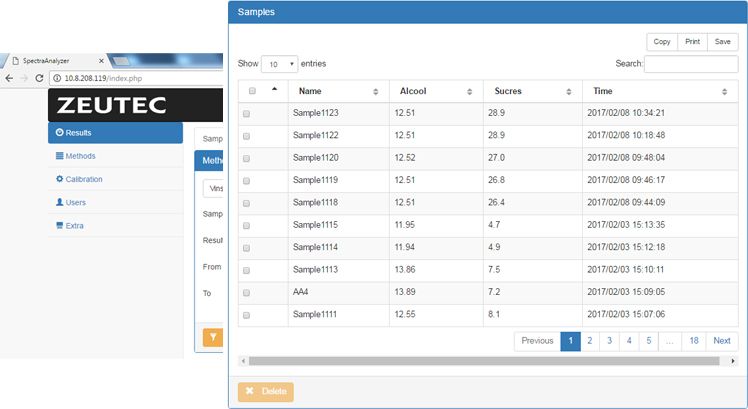Select the header select-all checkbox
Screen dimensions: 748x409
252,91
